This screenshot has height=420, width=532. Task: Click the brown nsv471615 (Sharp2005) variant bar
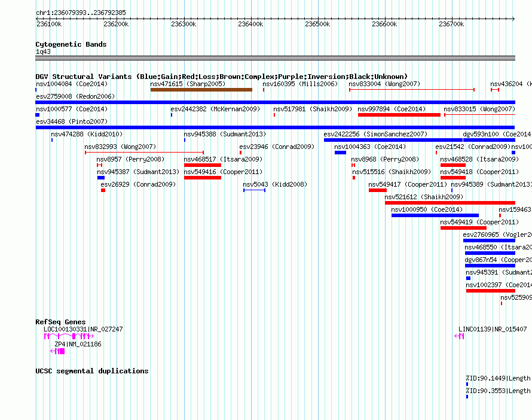click(201, 90)
